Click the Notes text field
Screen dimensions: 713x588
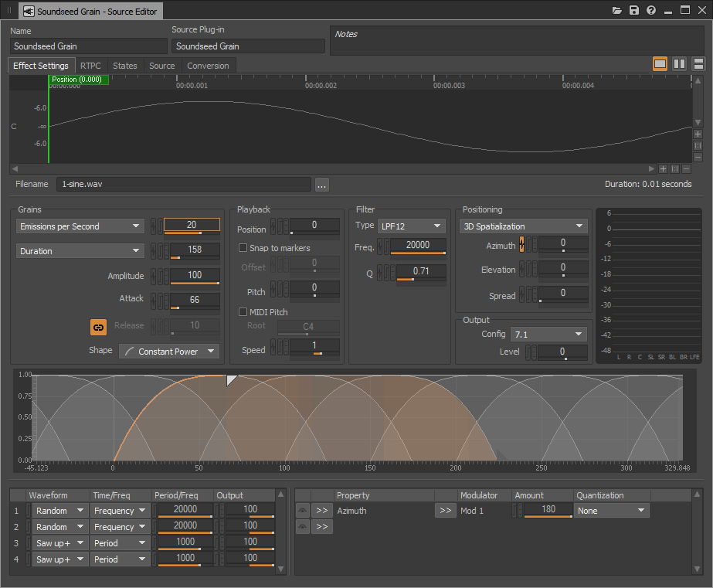point(515,41)
